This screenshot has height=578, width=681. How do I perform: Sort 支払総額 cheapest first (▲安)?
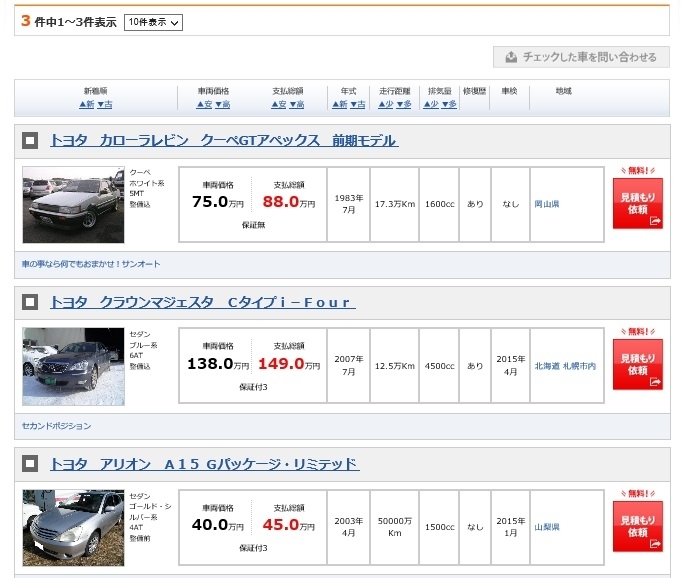pyautogui.click(x=279, y=104)
